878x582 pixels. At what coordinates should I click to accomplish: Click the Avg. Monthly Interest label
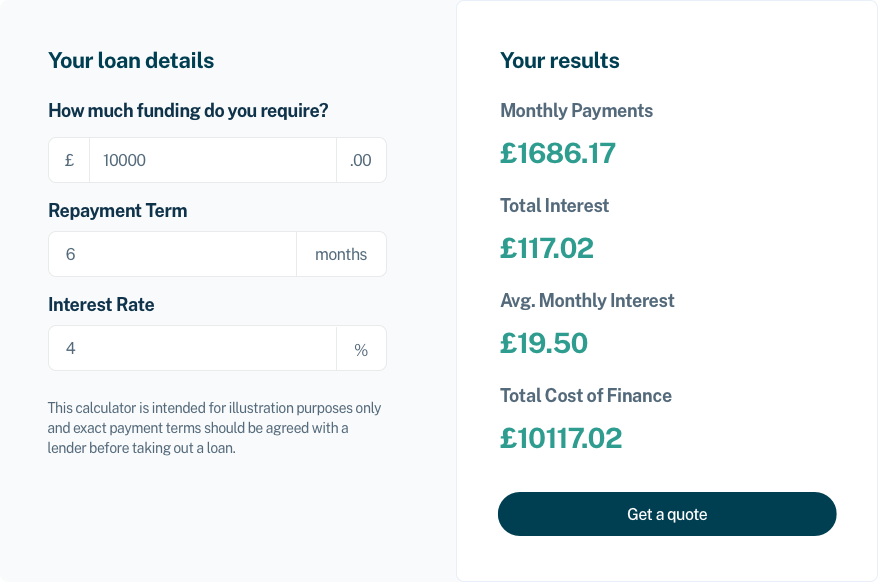pos(587,300)
